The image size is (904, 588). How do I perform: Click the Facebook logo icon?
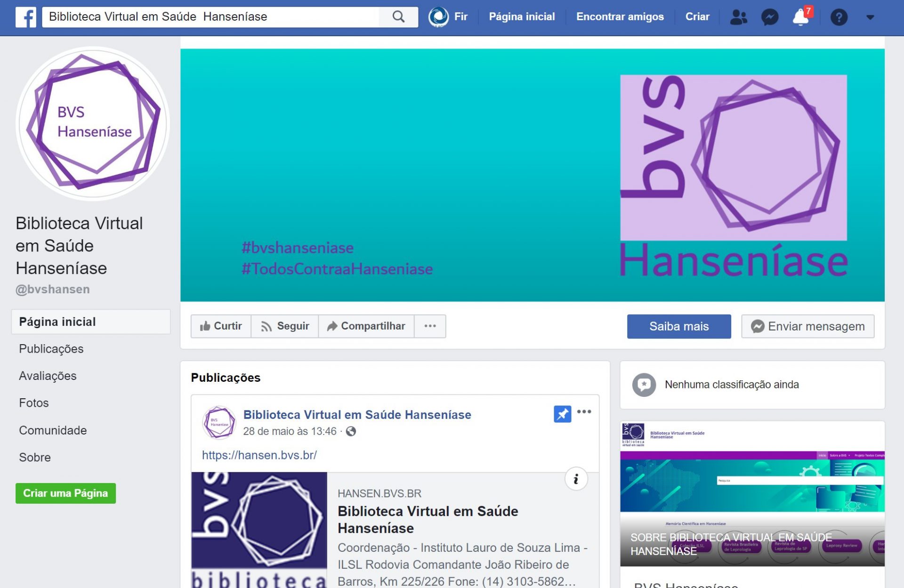pos(25,17)
